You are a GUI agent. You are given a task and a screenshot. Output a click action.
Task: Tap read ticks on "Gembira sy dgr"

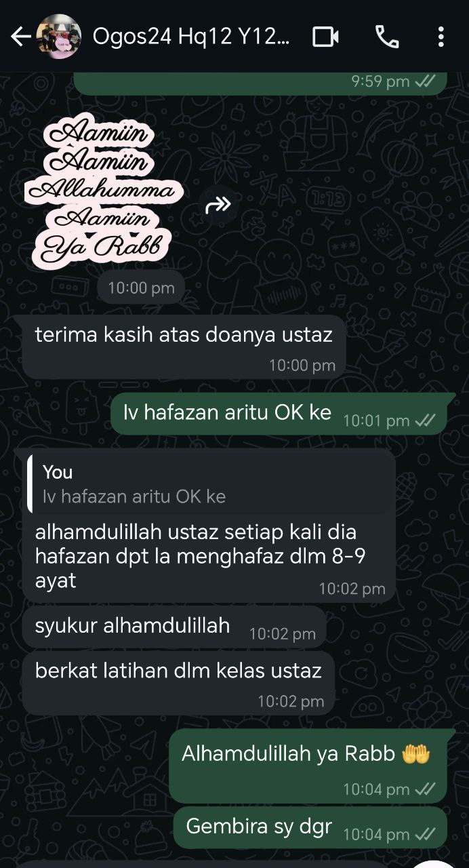point(425,834)
